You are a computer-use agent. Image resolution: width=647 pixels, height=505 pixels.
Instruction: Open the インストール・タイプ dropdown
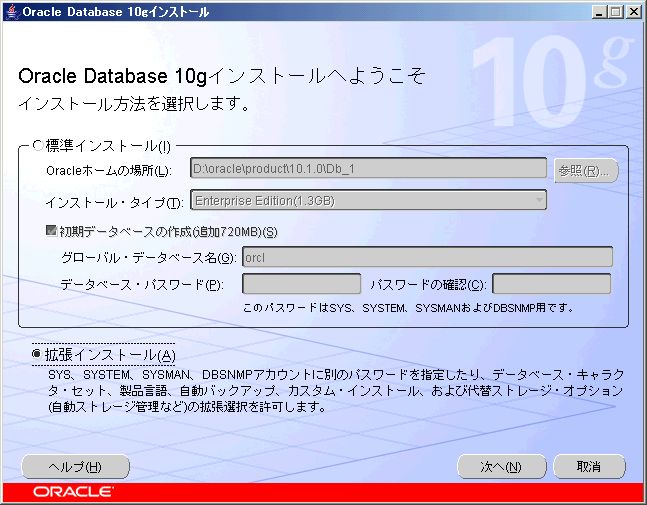(x=368, y=200)
